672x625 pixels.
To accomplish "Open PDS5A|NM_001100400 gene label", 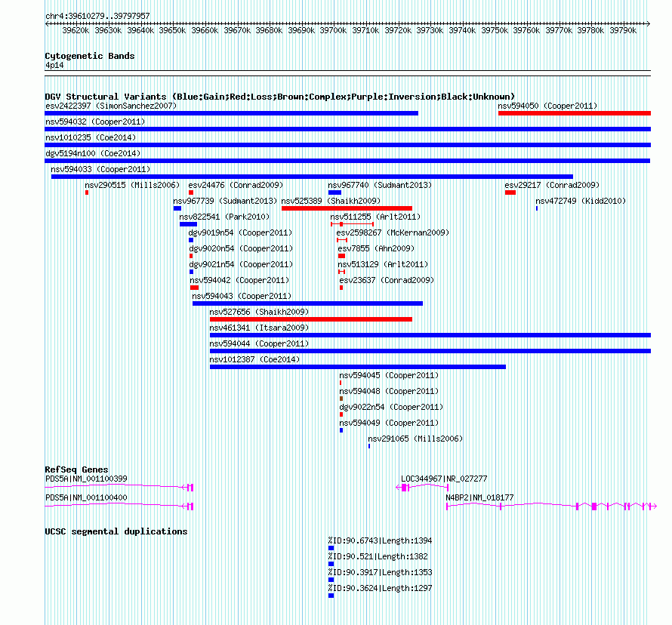I will coord(86,497).
